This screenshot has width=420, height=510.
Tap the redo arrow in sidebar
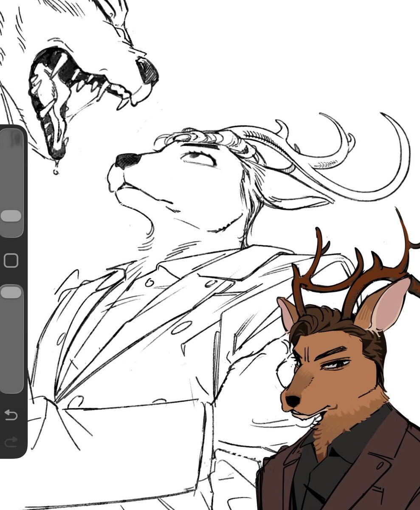click(11, 442)
